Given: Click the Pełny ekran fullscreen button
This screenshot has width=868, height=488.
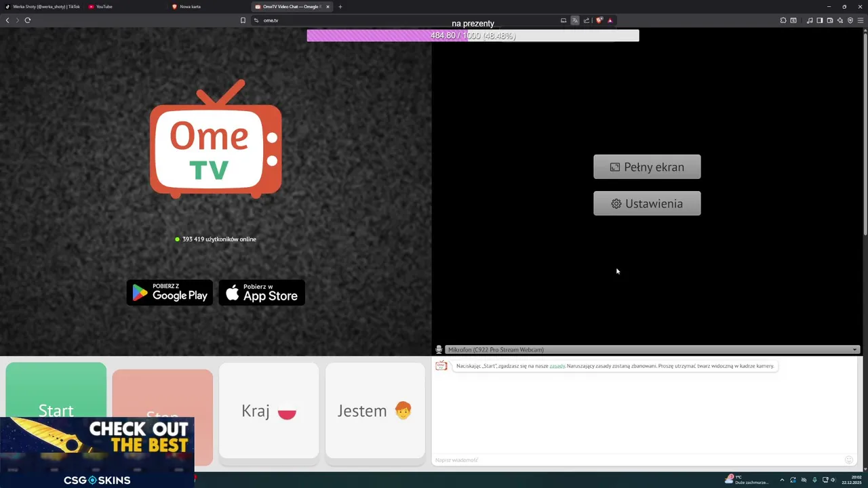Looking at the screenshot, I should pos(647,167).
